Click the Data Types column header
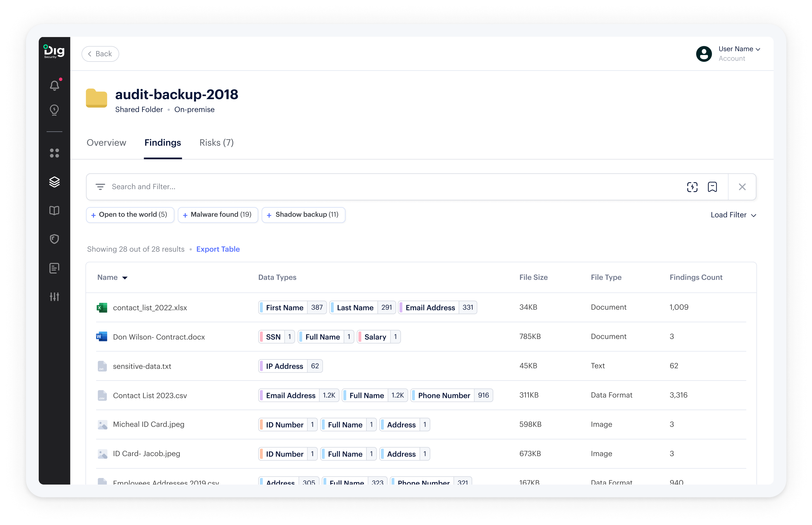The image size is (812, 525). (277, 277)
